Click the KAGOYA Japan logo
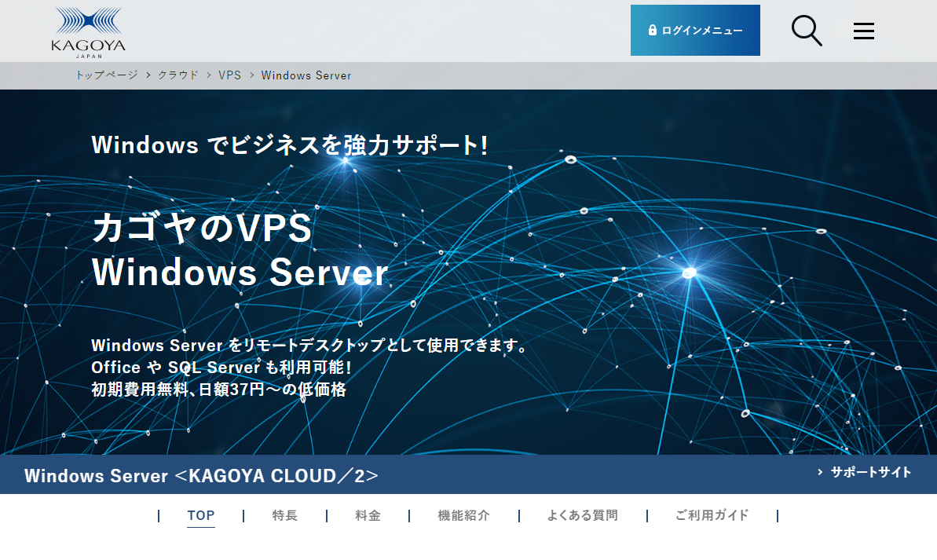937x560 pixels. tap(89, 32)
